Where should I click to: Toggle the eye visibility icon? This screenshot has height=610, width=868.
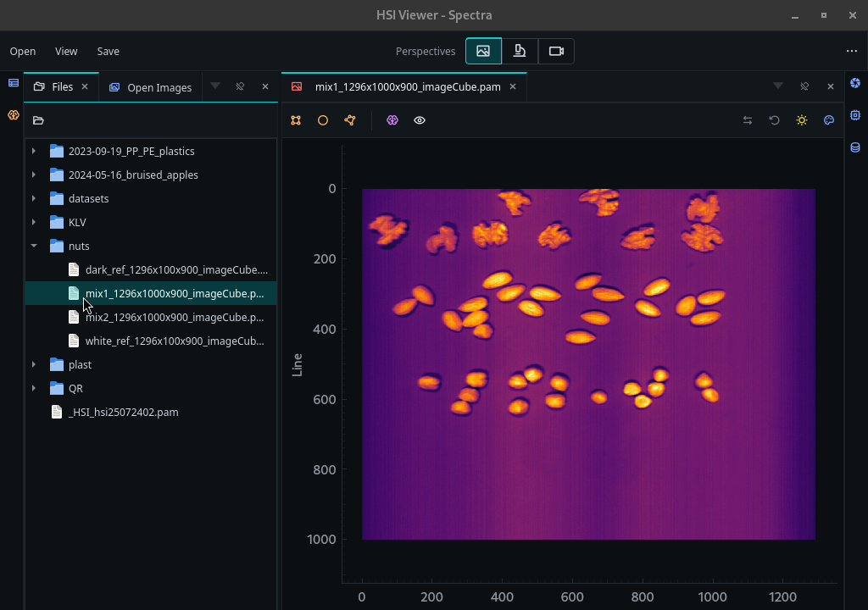pyautogui.click(x=420, y=120)
